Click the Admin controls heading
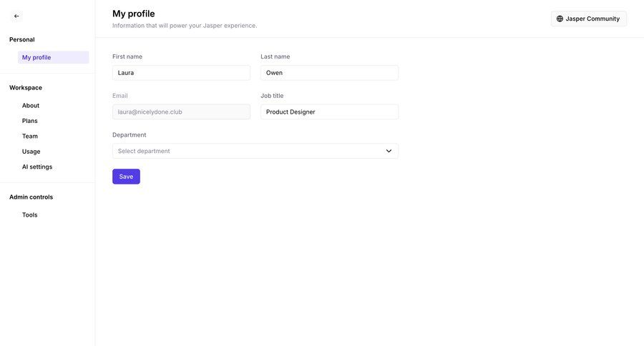 pyautogui.click(x=31, y=197)
